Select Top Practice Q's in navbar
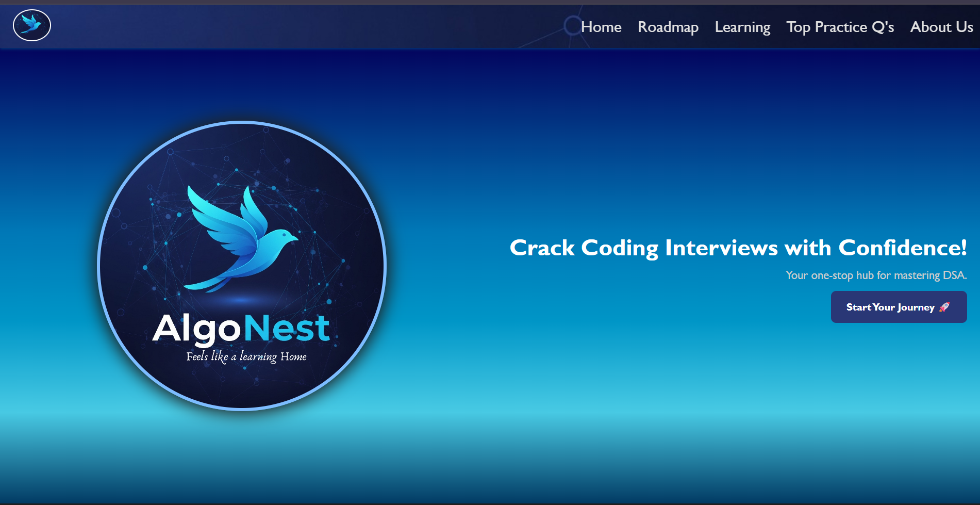This screenshot has height=505, width=980. point(840,27)
